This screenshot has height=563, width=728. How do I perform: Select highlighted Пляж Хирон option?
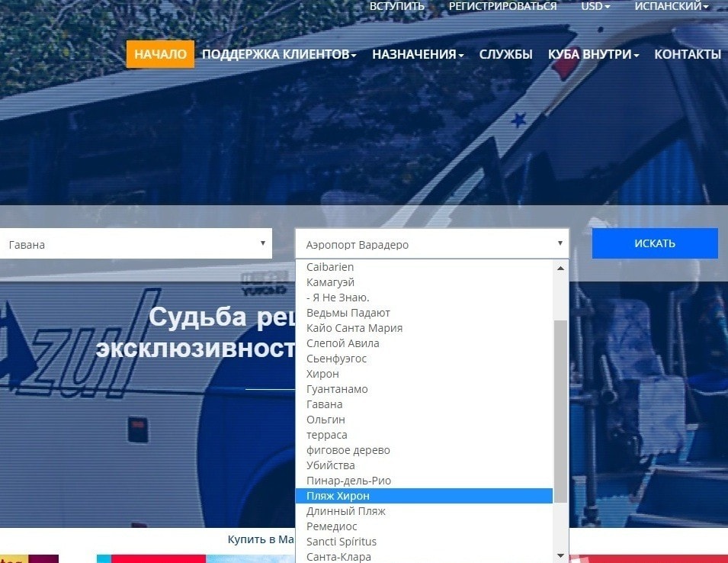coord(425,496)
